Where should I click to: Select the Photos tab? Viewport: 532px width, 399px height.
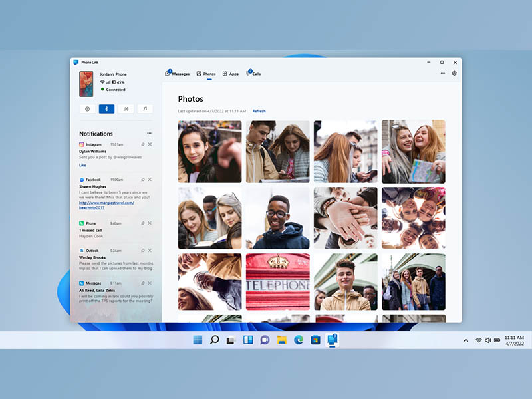(x=206, y=74)
